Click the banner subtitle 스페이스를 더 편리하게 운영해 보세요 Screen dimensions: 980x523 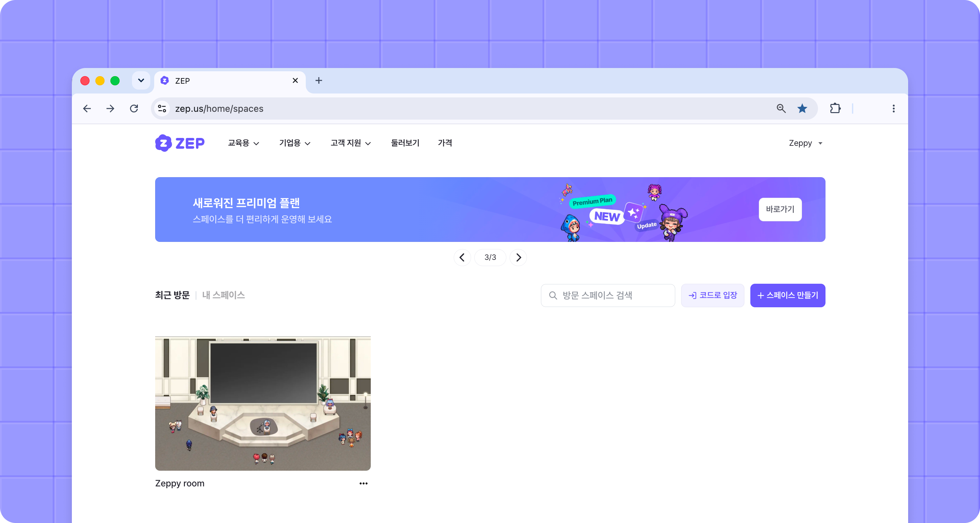coord(263,219)
